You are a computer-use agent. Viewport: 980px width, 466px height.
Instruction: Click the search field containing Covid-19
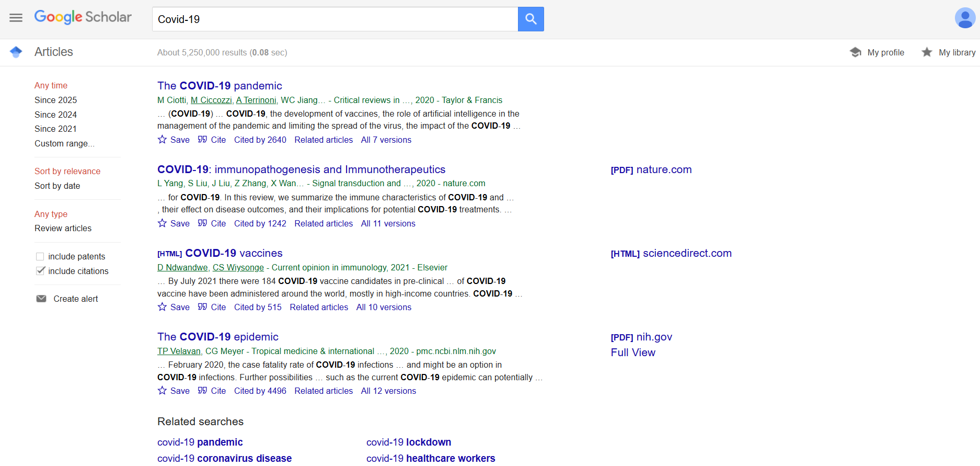point(335,19)
